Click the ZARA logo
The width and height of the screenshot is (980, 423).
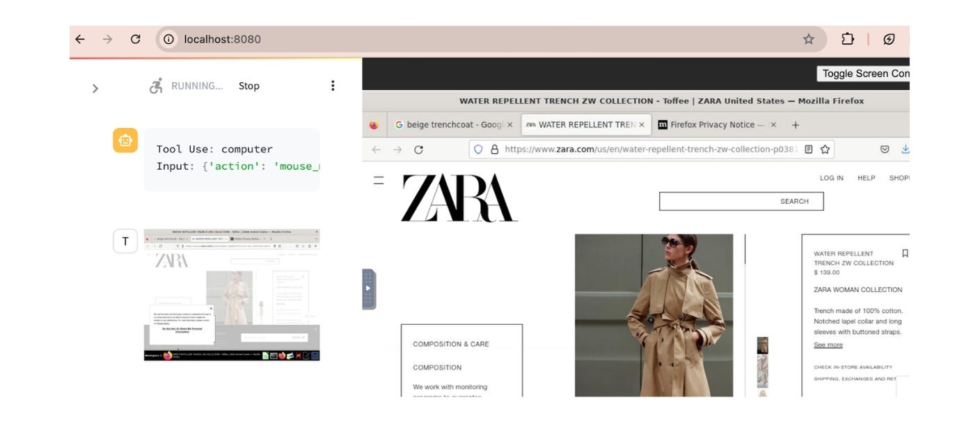459,198
